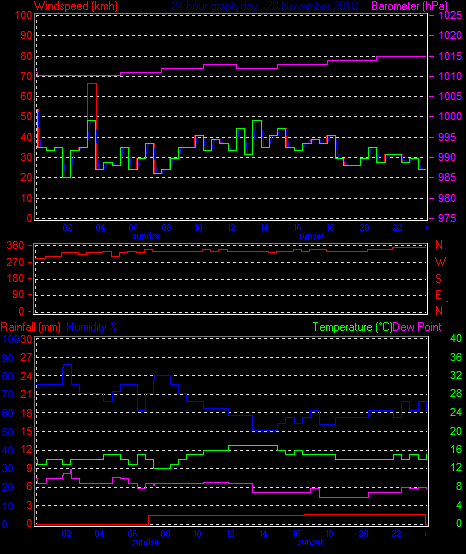Click the sunset marker under the bottom graph
Viewport: 466px width, 554px height.
(x=311, y=542)
